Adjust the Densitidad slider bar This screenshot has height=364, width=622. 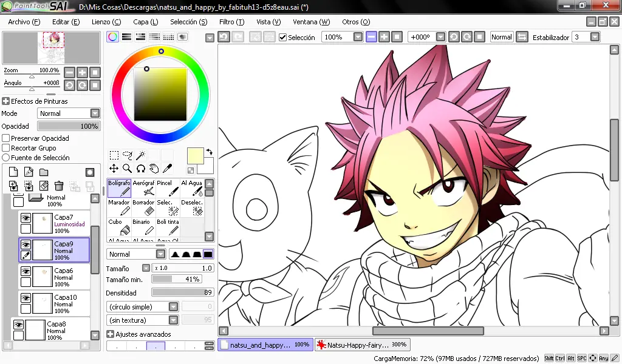coord(183,292)
